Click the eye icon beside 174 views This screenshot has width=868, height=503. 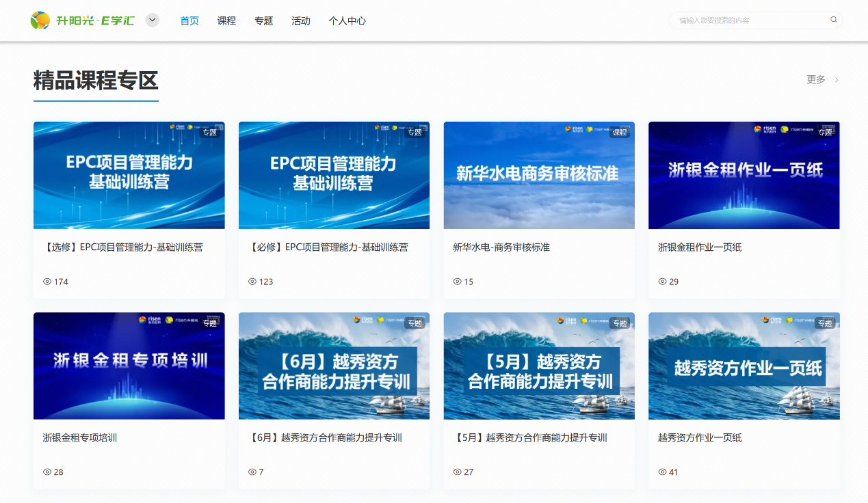pos(47,282)
